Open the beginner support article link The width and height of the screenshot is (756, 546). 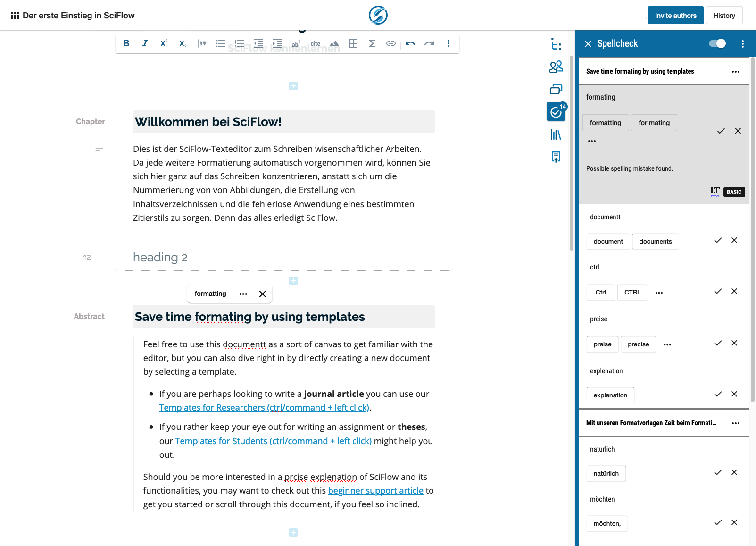(375, 490)
